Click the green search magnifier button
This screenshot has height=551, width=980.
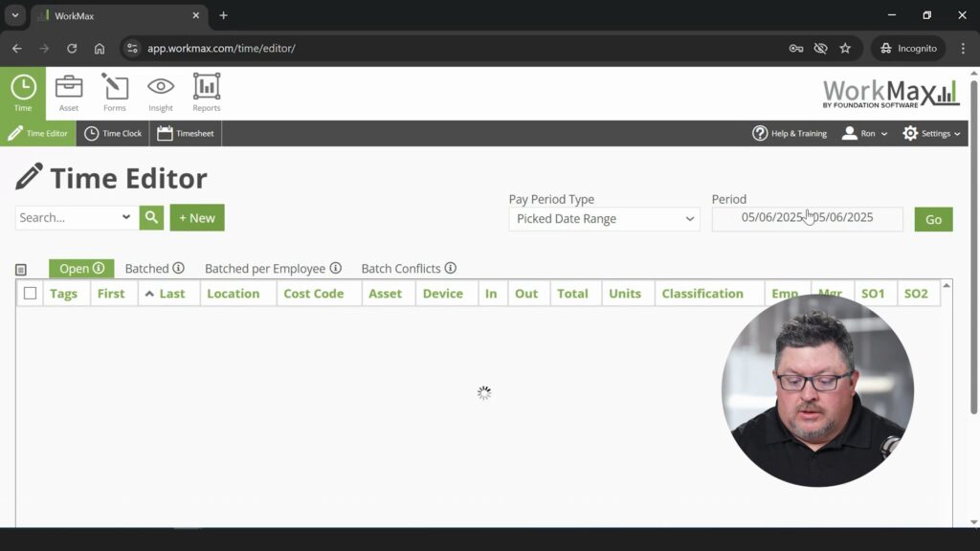151,218
